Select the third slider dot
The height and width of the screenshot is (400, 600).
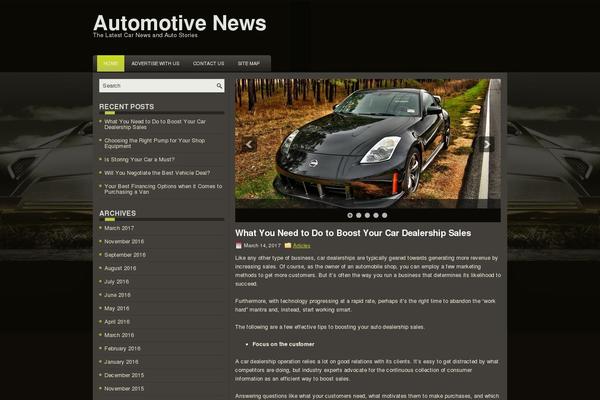[x=367, y=215]
